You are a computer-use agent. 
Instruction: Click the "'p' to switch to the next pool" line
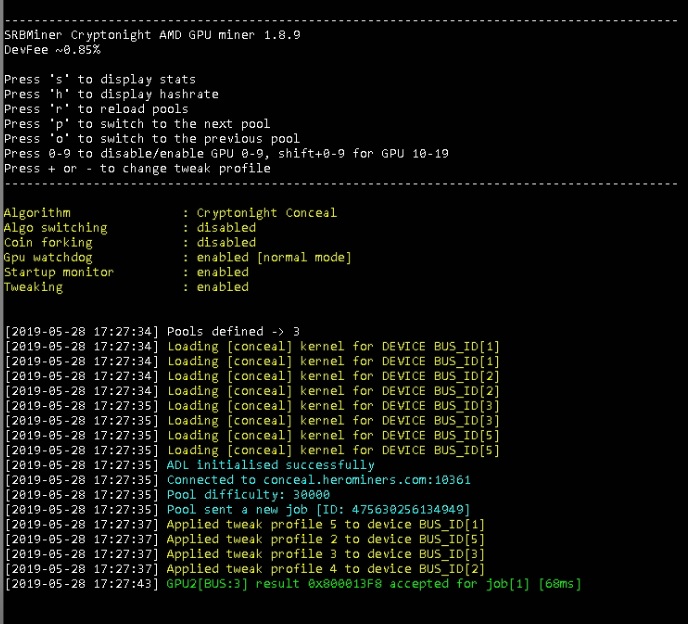tap(137, 124)
